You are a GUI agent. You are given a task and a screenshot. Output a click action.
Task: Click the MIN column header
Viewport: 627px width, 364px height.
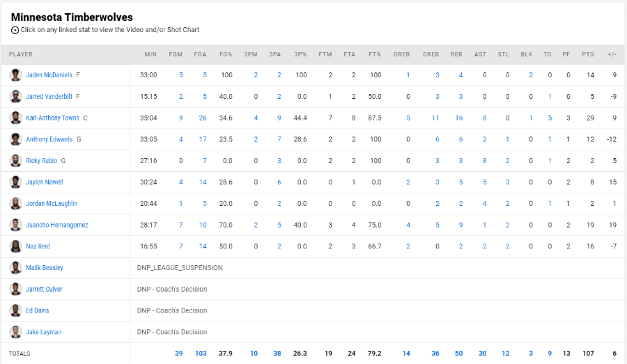[150, 54]
